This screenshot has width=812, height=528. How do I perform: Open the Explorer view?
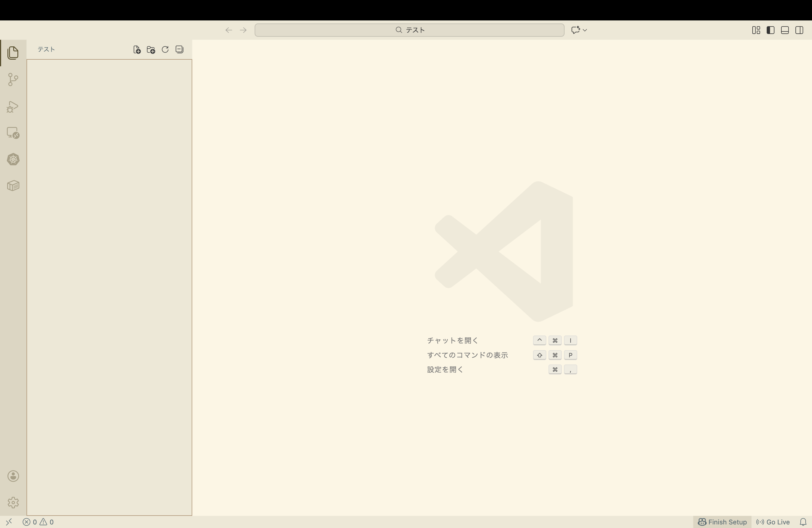coord(13,53)
